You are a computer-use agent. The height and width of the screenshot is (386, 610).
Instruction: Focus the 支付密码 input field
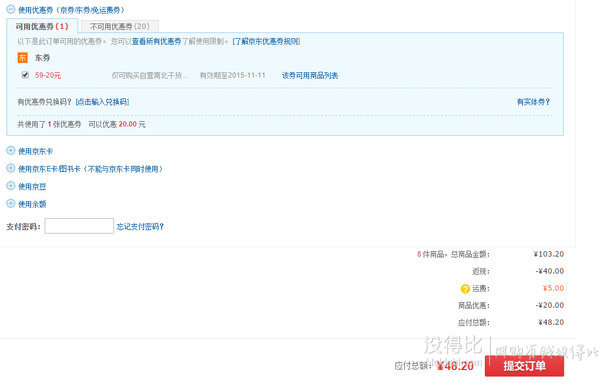click(x=79, y=226)
